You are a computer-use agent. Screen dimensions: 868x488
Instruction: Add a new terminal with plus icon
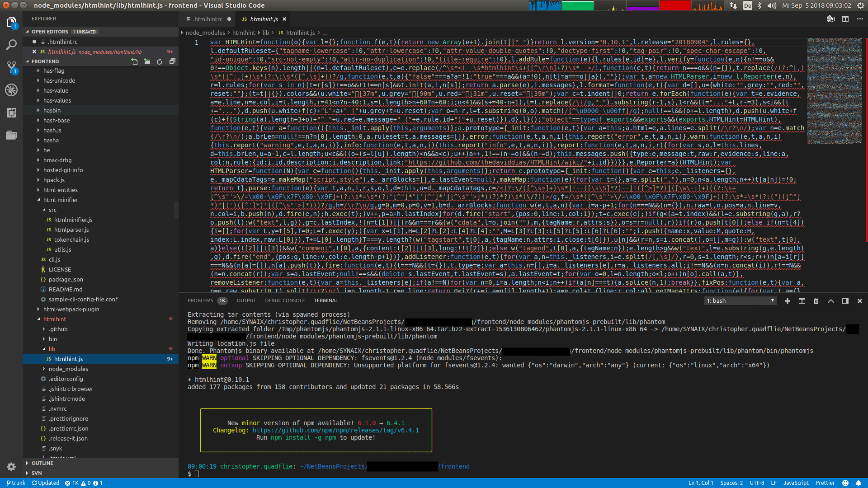[788, 301]
